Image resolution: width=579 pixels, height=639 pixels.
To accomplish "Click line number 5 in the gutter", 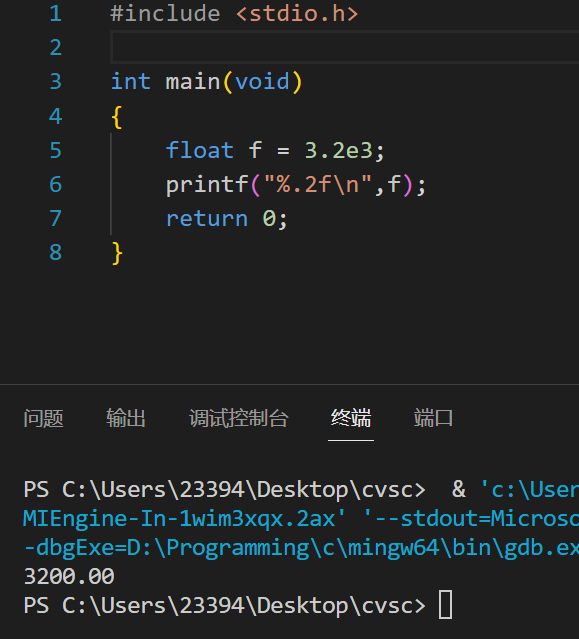I will pyautogui.click(x=55, y=150).
